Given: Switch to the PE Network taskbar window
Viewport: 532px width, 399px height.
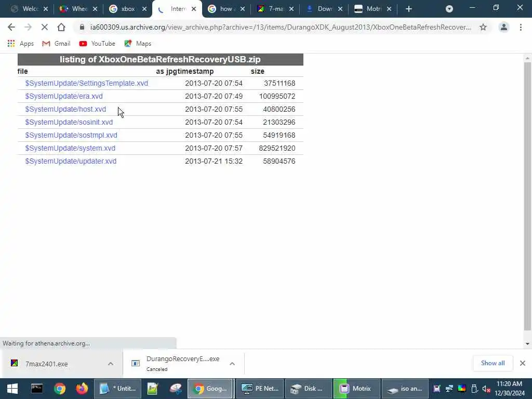Looking at the screenshot, I should (260, 389).
